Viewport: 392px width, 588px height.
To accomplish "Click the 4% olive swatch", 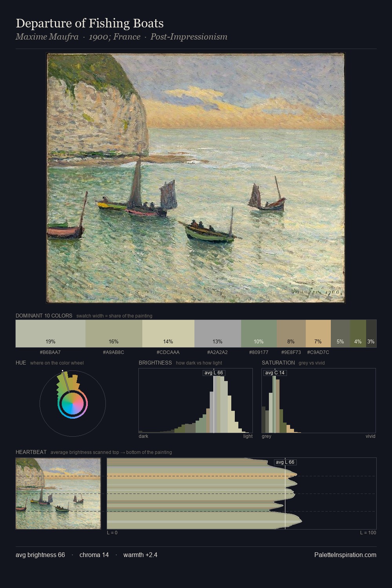I will 358,334.
